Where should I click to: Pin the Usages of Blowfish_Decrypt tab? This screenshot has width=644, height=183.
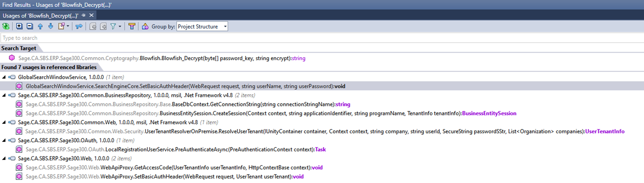pos(83,15)
